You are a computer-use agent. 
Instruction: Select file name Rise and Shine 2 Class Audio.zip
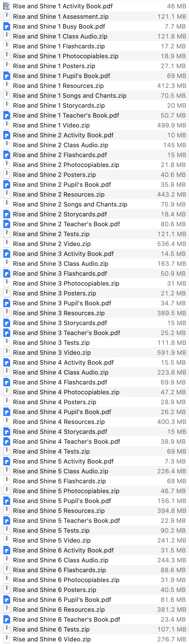coord(60,145)
